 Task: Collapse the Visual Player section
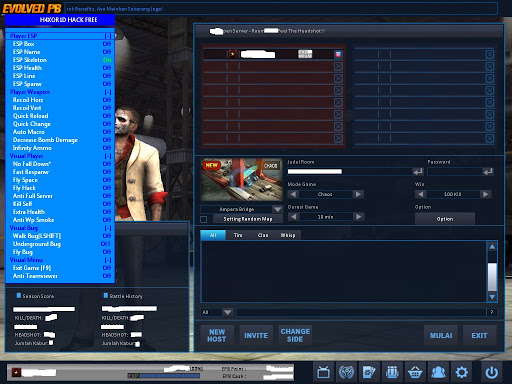(x=108, y=156)
